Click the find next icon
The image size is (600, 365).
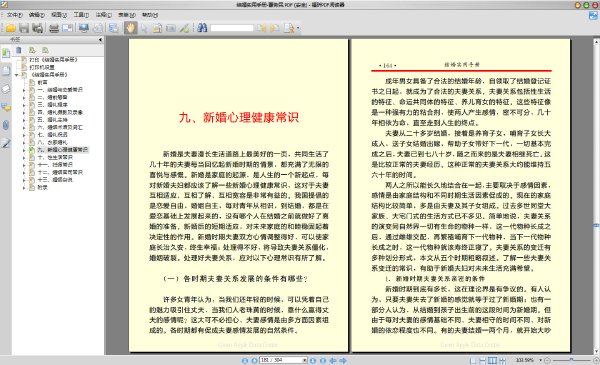tap(274, 28)
